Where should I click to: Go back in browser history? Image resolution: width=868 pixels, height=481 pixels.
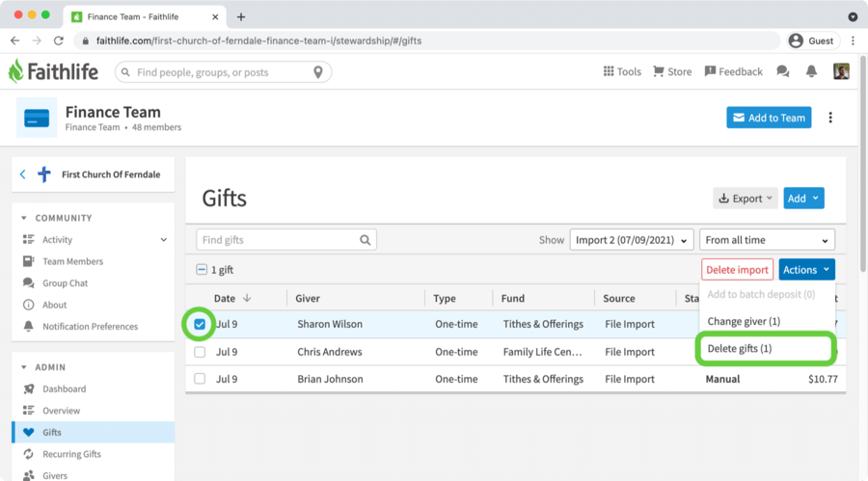click(x=14, y=40)
